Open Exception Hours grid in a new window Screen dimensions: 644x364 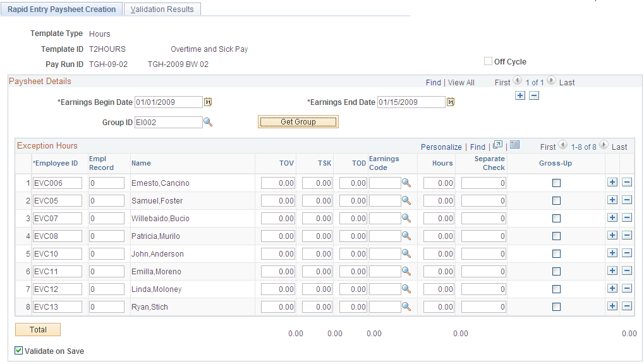(x=497, y=145)
